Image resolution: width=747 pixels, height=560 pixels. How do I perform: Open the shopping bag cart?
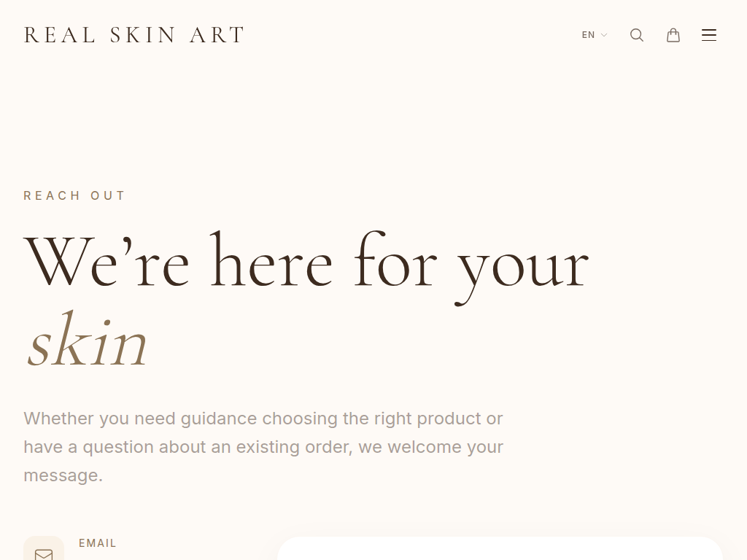point(673,35)
